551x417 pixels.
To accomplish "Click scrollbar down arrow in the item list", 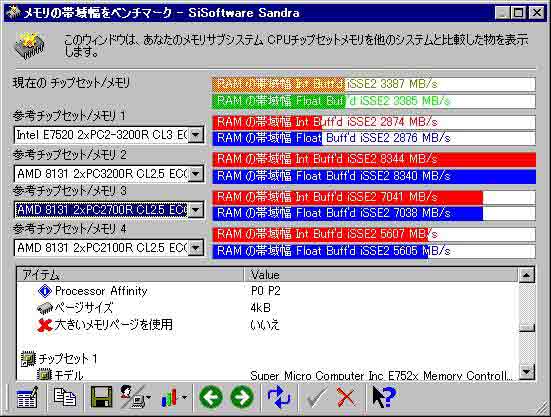I will click(x=527, y=372).
